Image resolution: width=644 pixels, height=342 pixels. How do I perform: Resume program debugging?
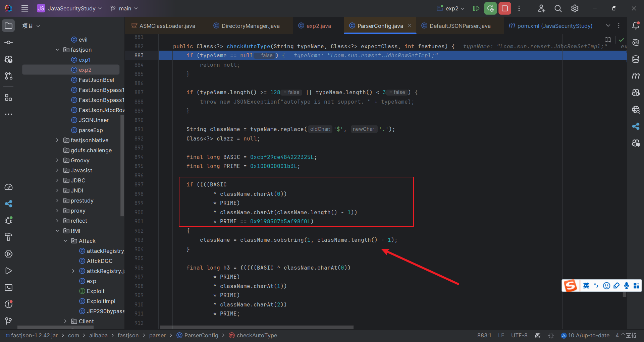(x=476, y=8)
